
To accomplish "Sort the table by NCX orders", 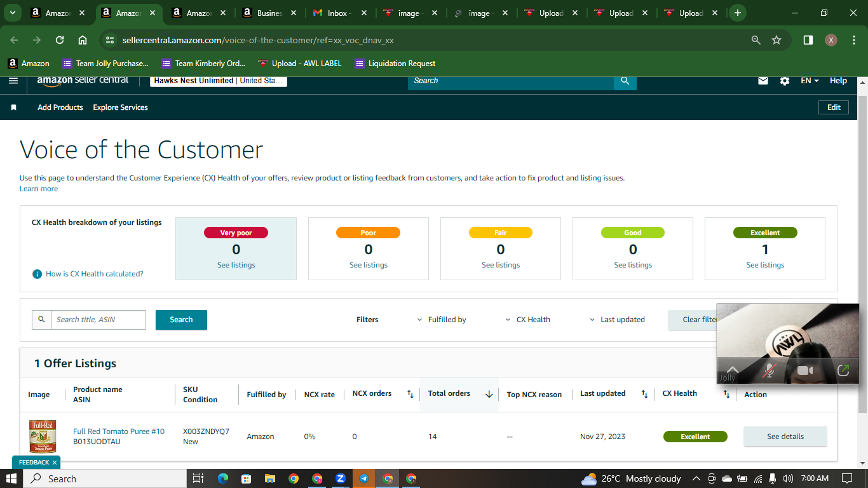I will point(410,394).
